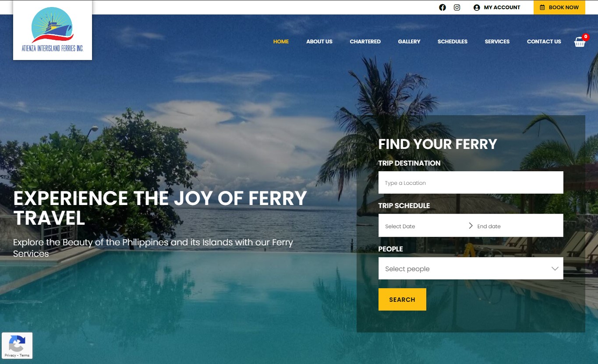The width and height of the screenshot is (598, 364).
Task: Click the yellow Search button
Action: [402, 300]
